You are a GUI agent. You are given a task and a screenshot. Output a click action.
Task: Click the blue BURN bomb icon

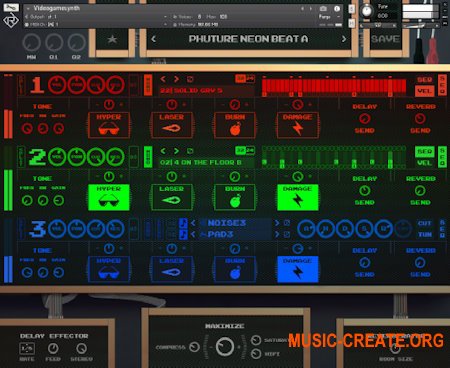click(235, 269)
